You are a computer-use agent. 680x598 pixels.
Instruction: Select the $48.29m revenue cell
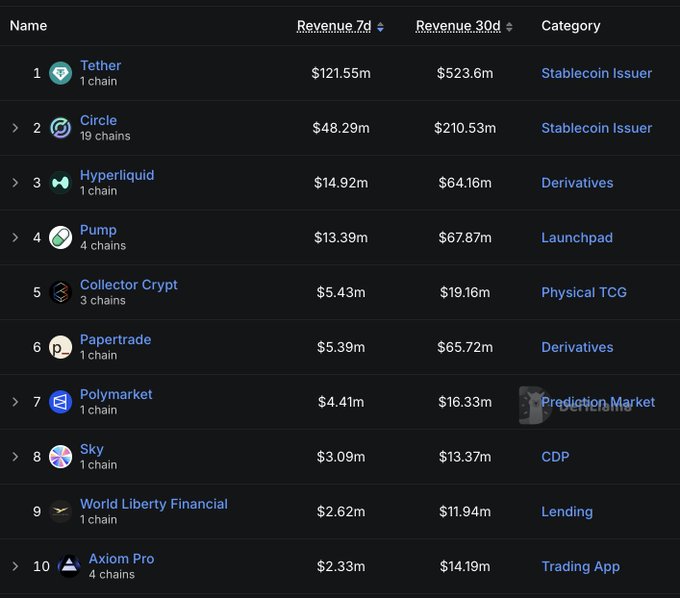click(341, 128)
